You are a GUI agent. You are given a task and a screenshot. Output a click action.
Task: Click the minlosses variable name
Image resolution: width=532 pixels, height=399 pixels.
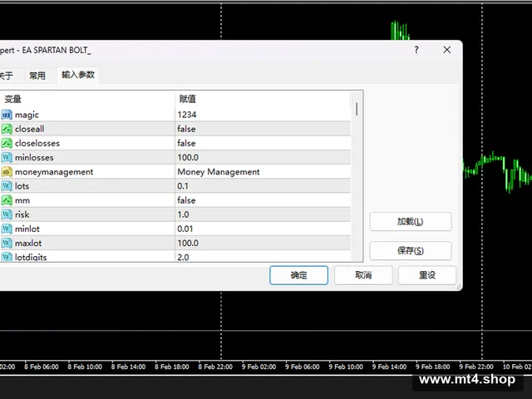click(x=34, y=157)
